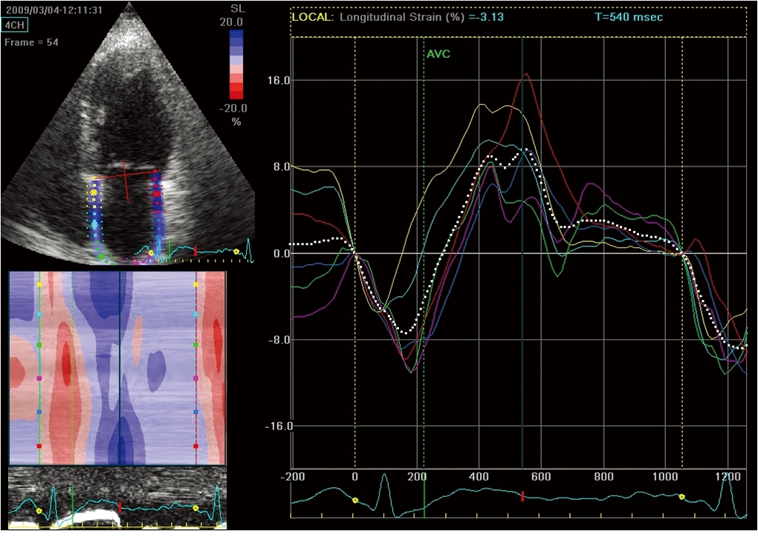758x555 pixels.
Task: Click the 'LOCAL:' label in graph header
Action: pyautogui.click(x=312, y=17)
